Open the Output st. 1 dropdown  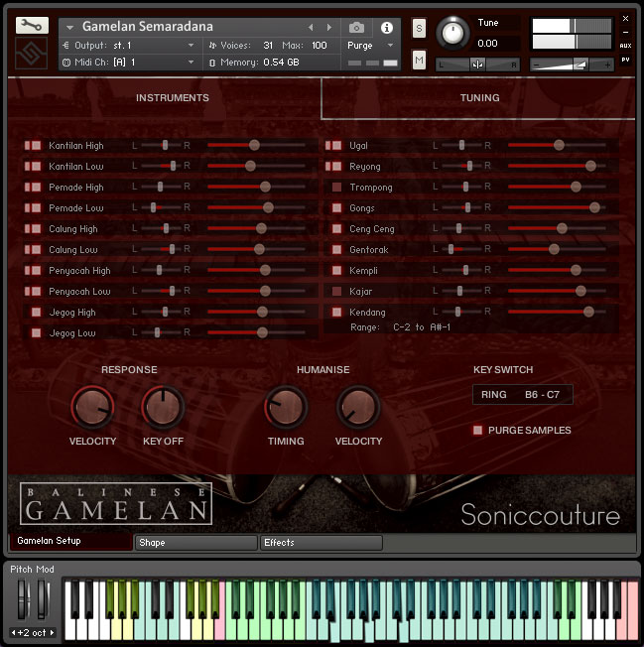click(129, 46)
